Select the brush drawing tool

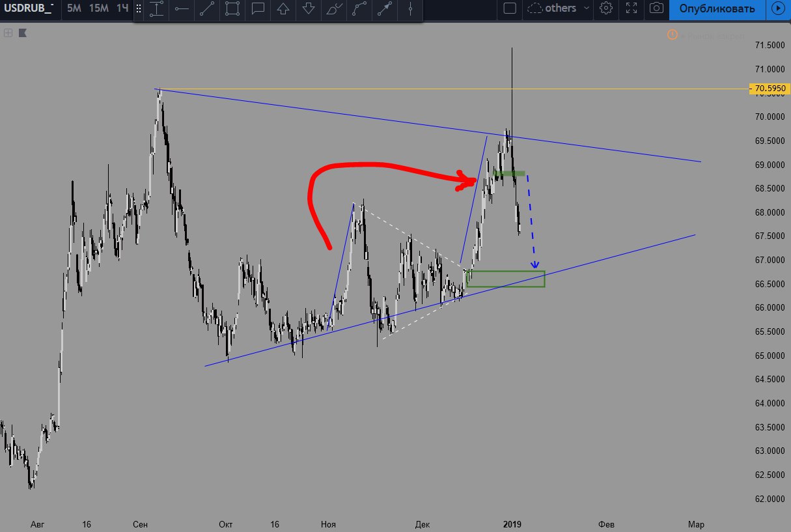pos(334,9)
